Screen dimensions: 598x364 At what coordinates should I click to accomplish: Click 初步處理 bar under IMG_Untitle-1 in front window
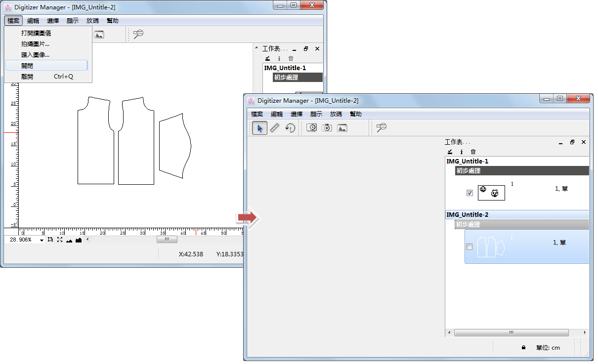[x=522, y=171]
